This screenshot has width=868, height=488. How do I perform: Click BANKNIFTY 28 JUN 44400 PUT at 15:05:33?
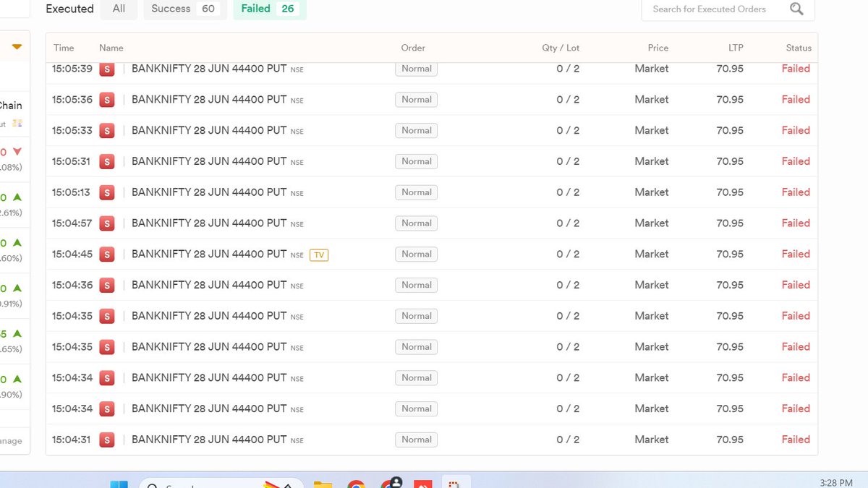pos(209,131)
